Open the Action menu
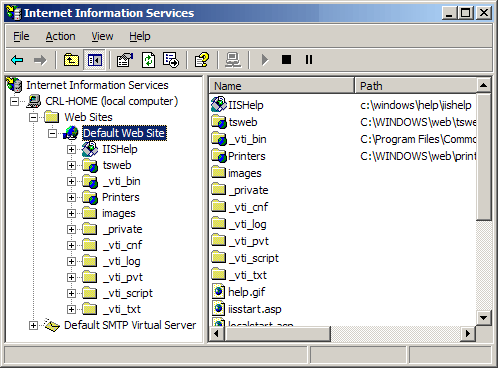The width and height of the screenshot is (498, 368). (x=60, y=36)
